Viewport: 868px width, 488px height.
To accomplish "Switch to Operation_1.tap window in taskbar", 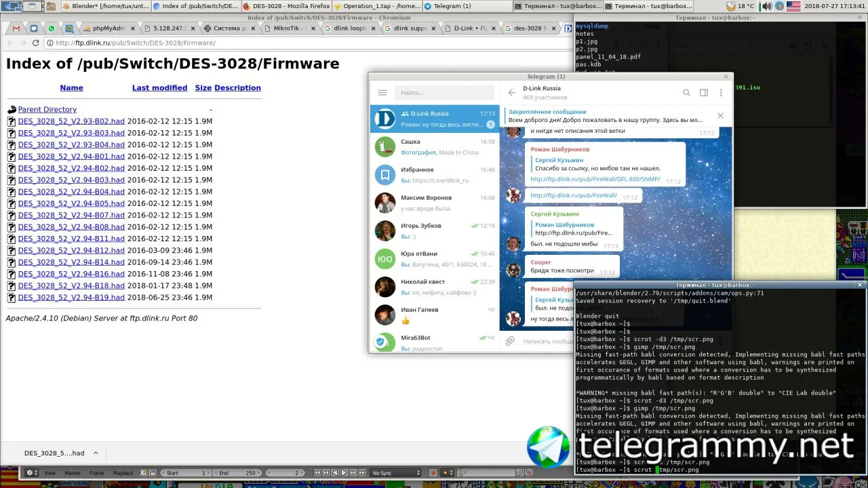I will [377, 6].
